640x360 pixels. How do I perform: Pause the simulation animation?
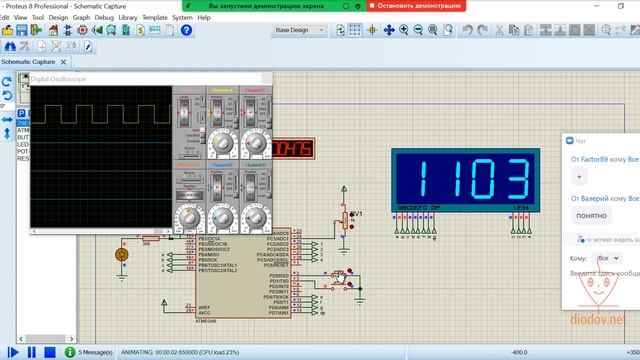[31, 352]
